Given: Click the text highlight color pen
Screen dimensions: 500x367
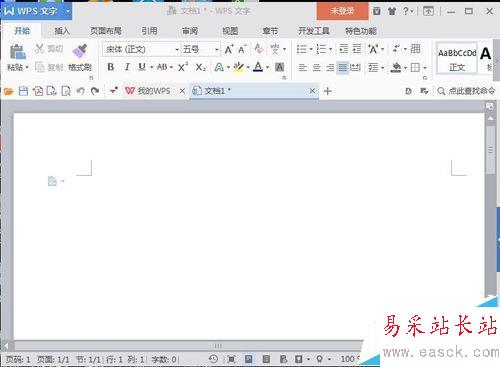Looking at the screenshot, I should pyautogui.click(x=238, y=67).
